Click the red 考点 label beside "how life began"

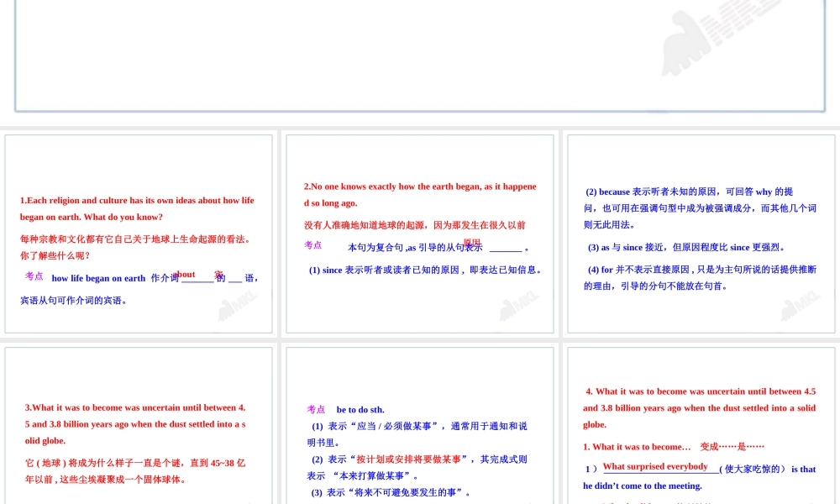34,276
